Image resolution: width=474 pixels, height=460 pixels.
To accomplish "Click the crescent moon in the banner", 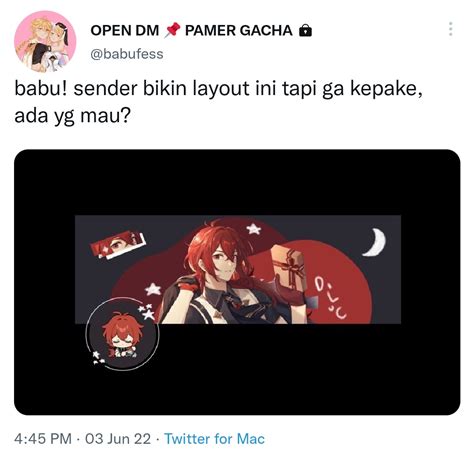I will pos(375,242).
